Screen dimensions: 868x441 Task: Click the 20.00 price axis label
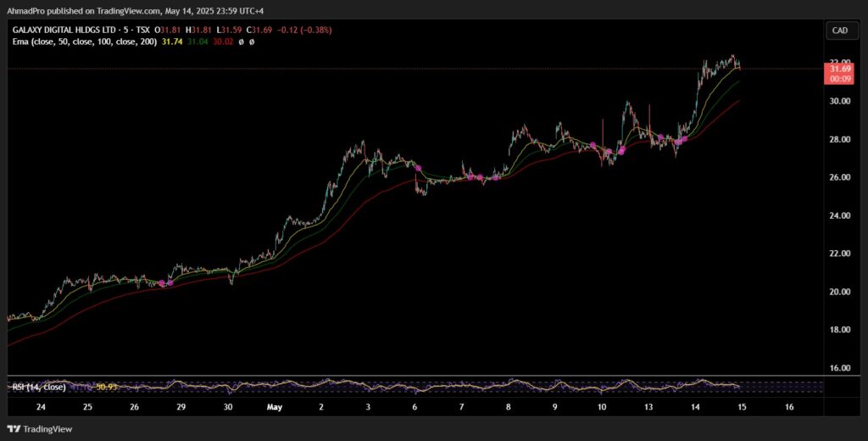tap(840, 292)
